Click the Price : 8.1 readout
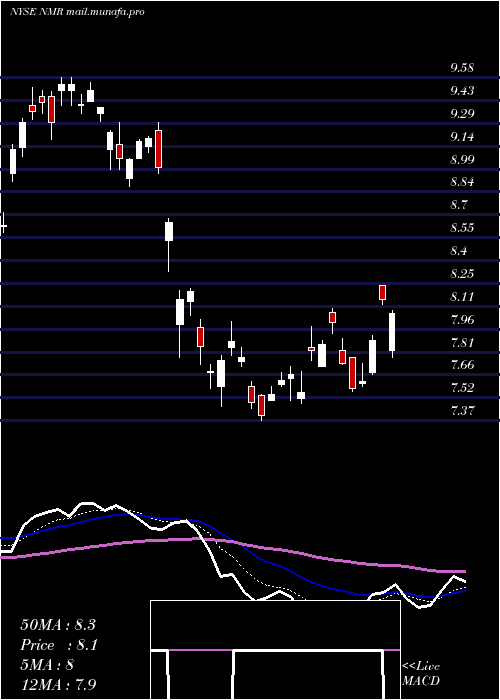500x700 pixels. 59,645
